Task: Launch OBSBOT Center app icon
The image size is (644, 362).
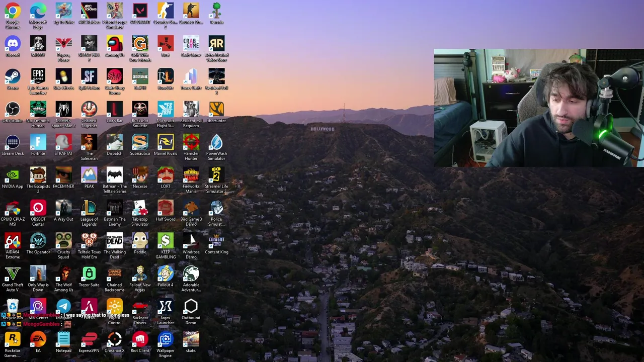Action: [x=38, y=208]
